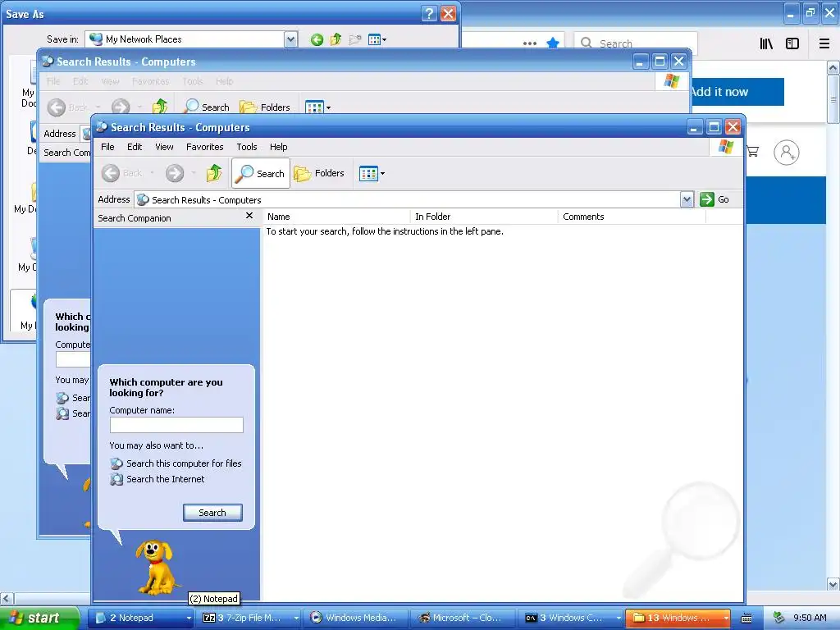Open the Folders toolbar button in front window
Viewport: 840px width, 630px height.
pyautogui.click(x=319, y=173)
